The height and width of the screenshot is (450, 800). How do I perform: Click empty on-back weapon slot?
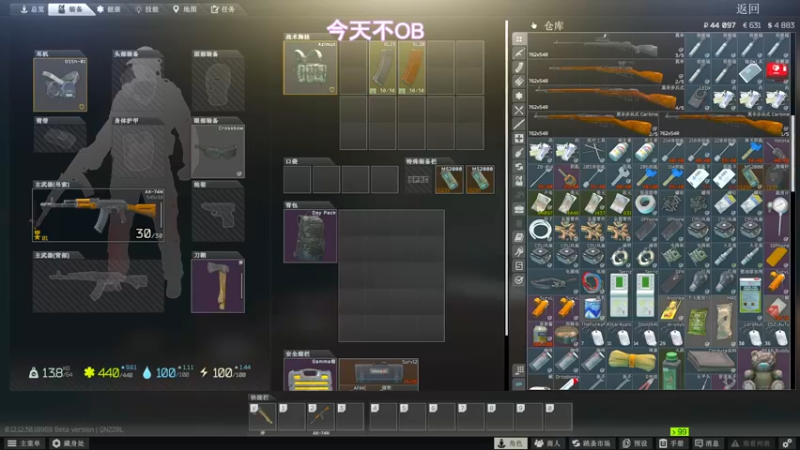coord(98,286)
